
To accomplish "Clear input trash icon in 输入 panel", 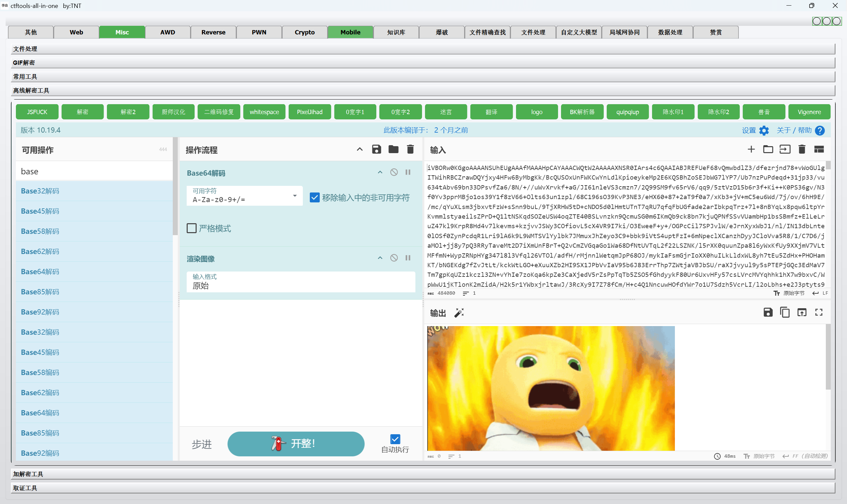I will pyautogui.click(x=801, y=149).
